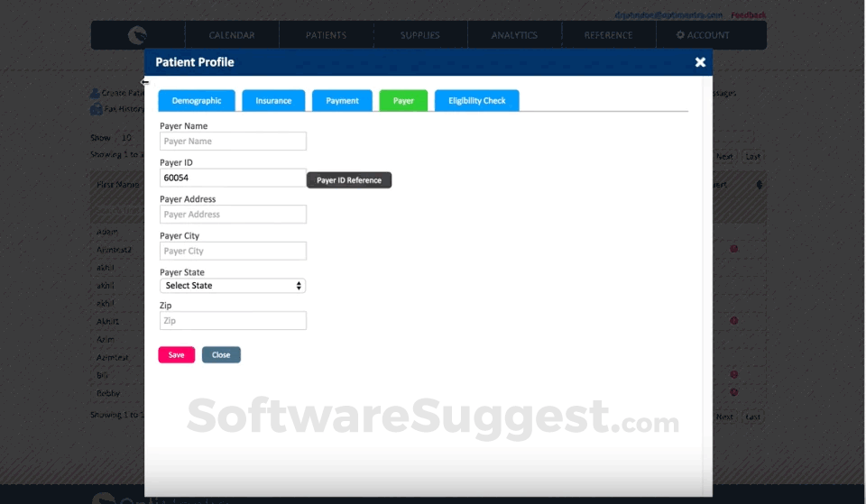This screenshot has height=504, width=866.
Task: Expand the Select State dropdown
Action: coord(233,286)
